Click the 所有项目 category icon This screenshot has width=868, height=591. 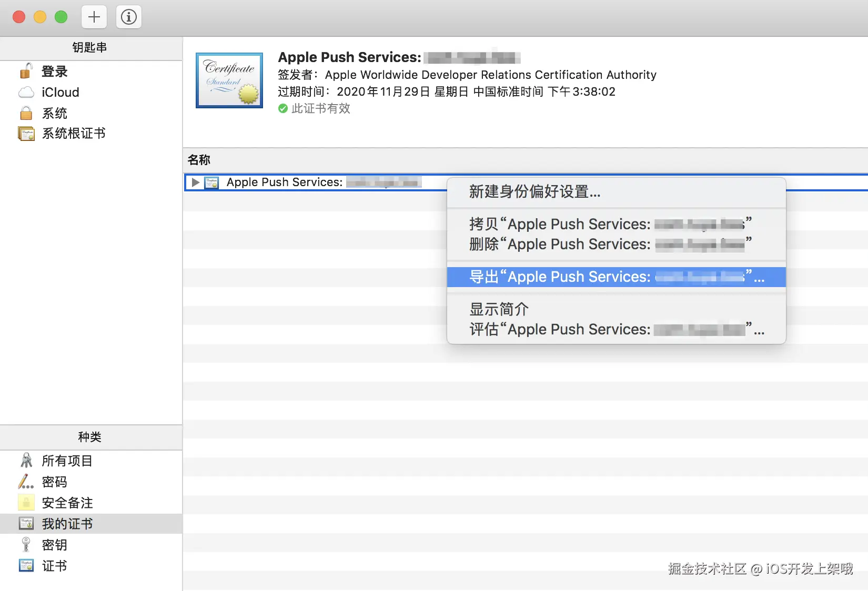(x=26, y=461)
